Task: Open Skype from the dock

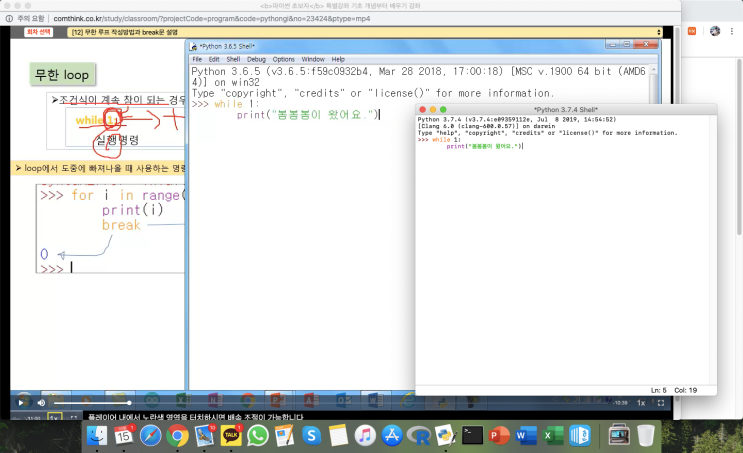Action: (x=311, y=435)
